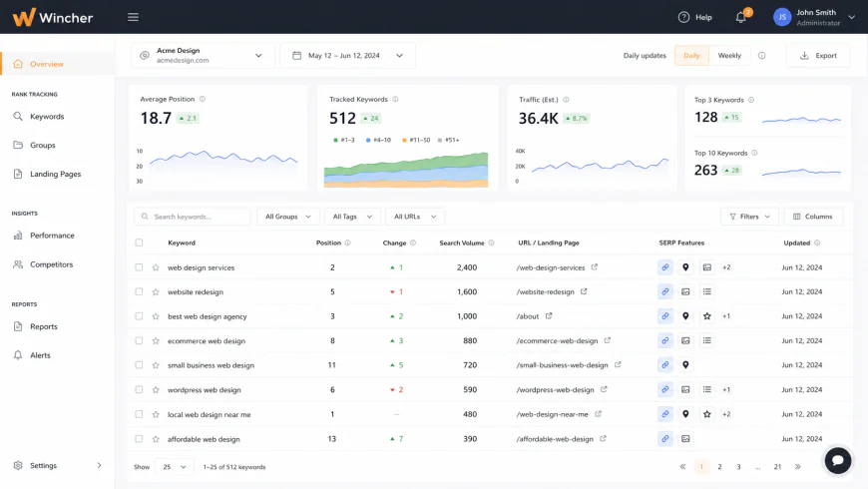Image resolution: width=868 pixels, height=489 pixels.
Task: Open the Show 25 rows dropdown
Action: [175, 467]
